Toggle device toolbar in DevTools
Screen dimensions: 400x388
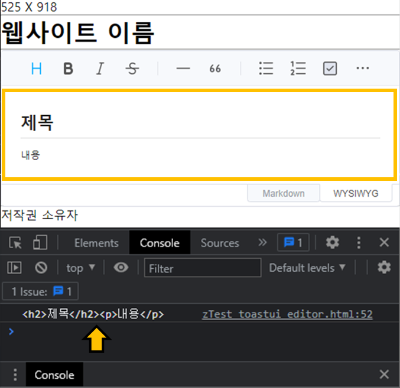pos(40,243)
